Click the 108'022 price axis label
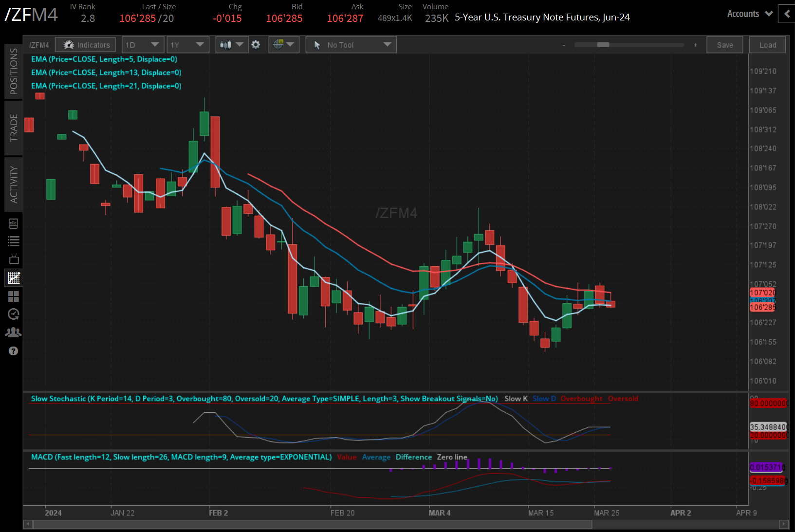The height and width of the screenshot is (532, 795). coord(763,207)
